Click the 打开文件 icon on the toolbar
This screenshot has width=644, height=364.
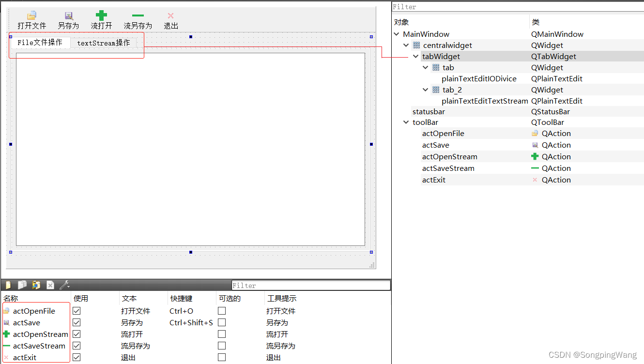point(32,20)
